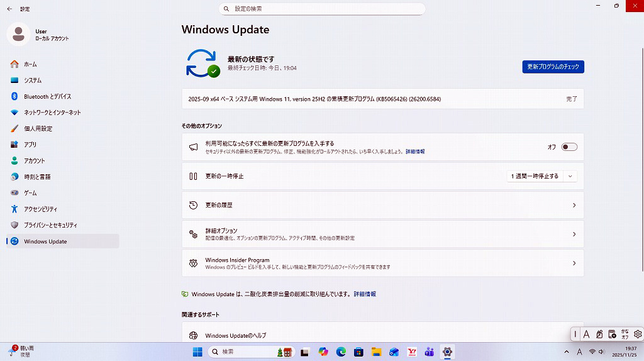This screenshot has width=644, height=361.
Task: Open Outlook mail app on the taskbar
Action: pos(394,352)
